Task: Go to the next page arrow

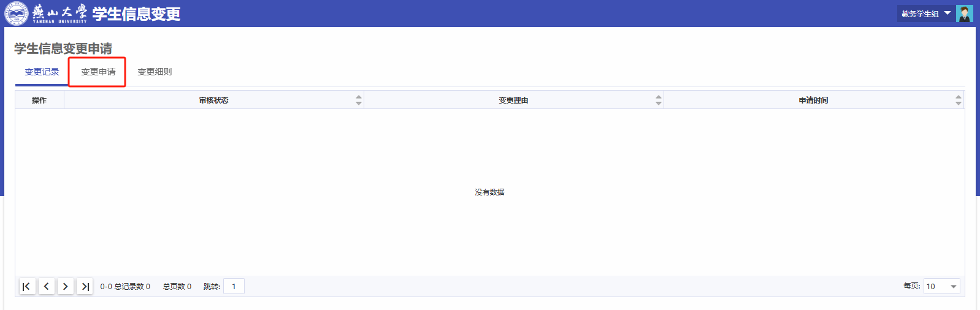Action: pyautogui.click(x=66, y=286)
